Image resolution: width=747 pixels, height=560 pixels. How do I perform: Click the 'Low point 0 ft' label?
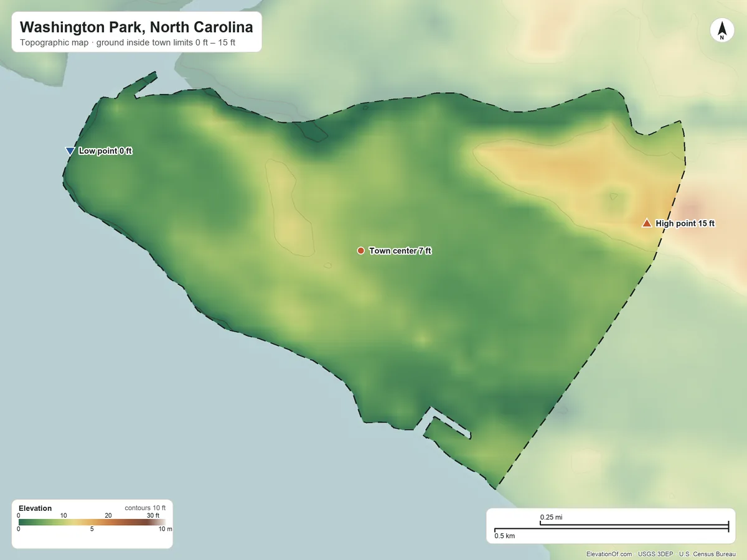pos(105,151)
